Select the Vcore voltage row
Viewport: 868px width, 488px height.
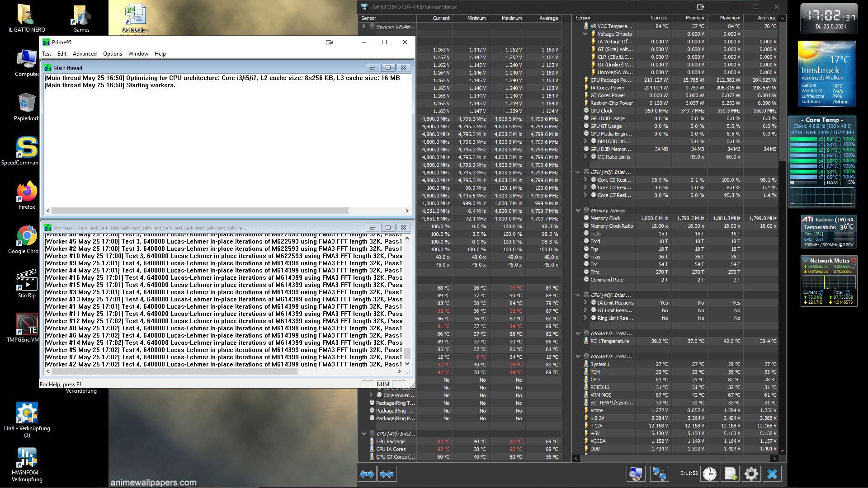pyautogui.click(x=676, y=410)
